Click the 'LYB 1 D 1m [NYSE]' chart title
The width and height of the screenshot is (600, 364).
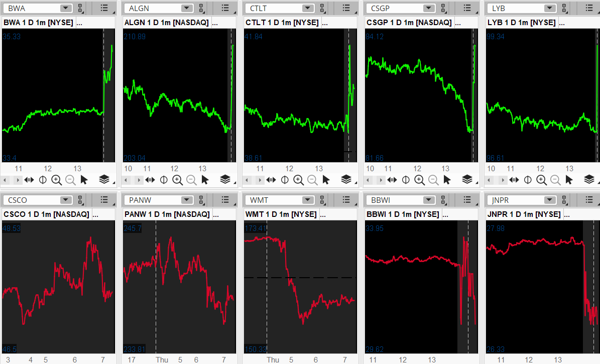(x=521, y=23)
